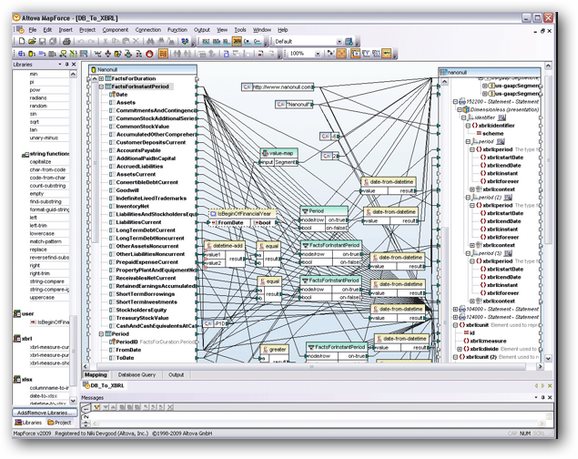Screen dimensions: 578x459
Task: Toggle the orange auto-connect children button
Action: pyautogui.click(x=341, y=54)
